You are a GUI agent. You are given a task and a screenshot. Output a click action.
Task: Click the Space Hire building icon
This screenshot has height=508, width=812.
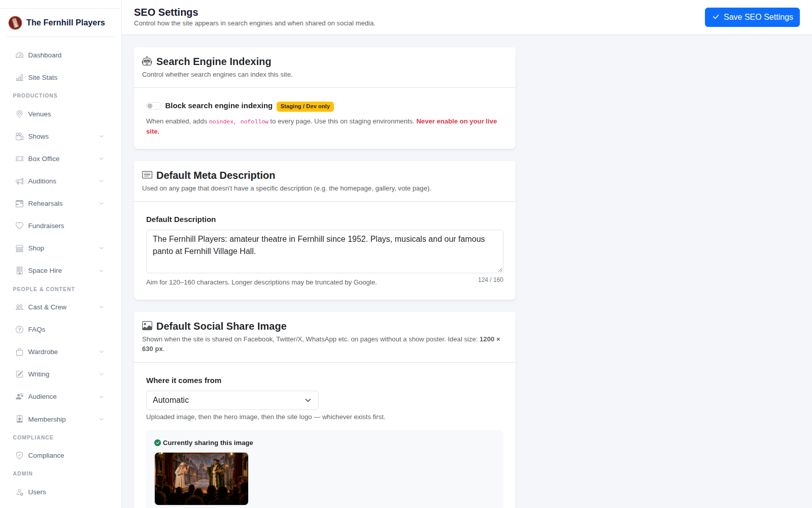[20, 271]
